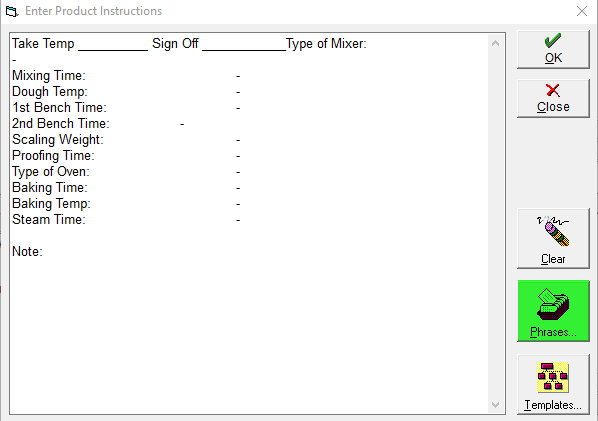The width and height of the screenshot is (598, 421).
Task: Open the Phrases card file icon
Action: click(x=553, y=304)
